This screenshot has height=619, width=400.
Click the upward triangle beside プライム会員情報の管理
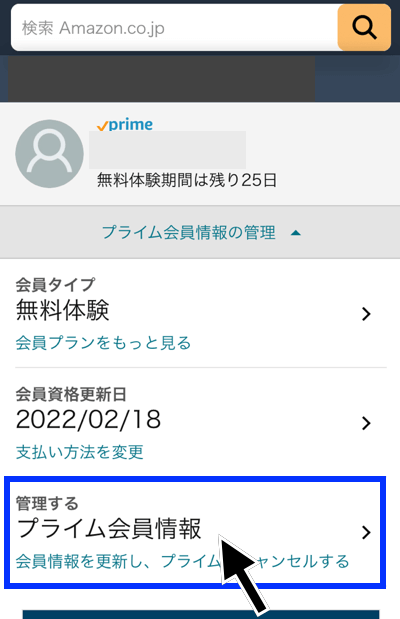tap(296, 233)
